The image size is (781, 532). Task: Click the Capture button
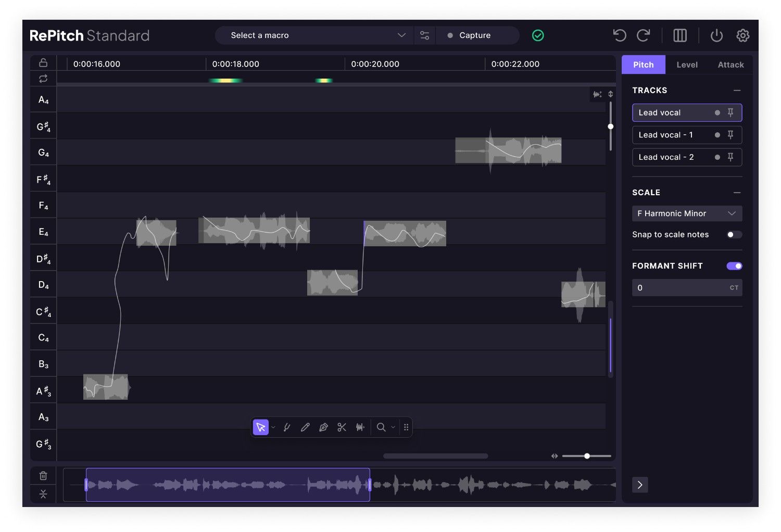pos(474,35)
